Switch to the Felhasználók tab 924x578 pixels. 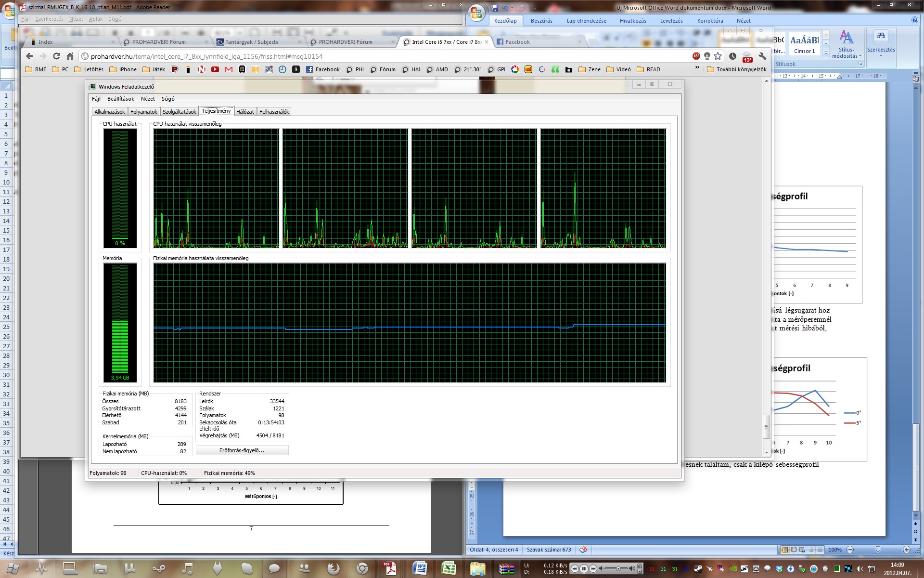coord(274,112)
